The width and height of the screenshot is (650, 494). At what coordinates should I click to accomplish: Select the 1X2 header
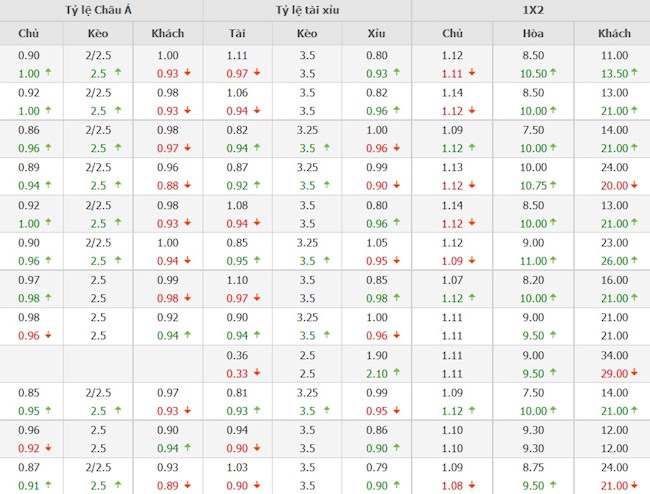(x=530, y=11)
